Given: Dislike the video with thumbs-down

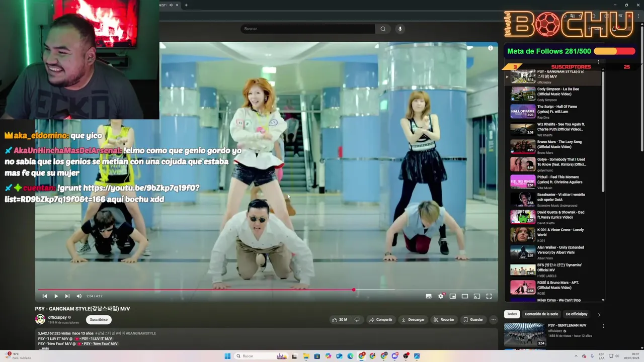Looking at the screenshot, I should [357, 319].
